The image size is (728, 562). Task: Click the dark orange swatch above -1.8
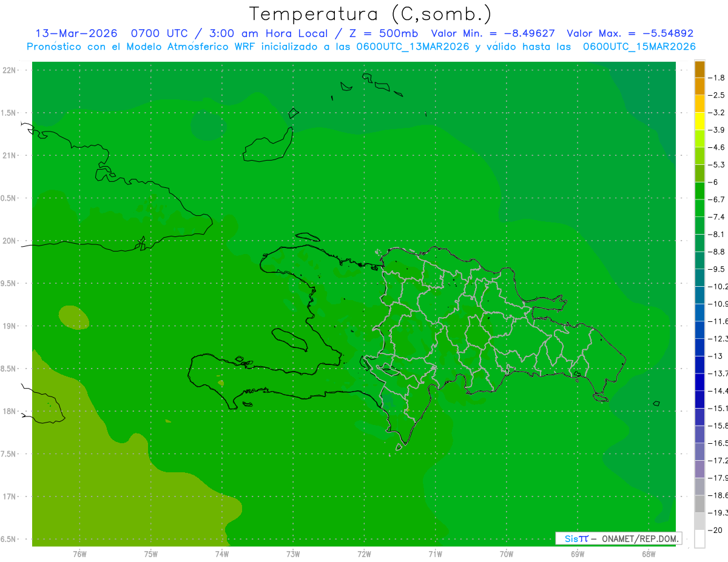click(699, 69)
